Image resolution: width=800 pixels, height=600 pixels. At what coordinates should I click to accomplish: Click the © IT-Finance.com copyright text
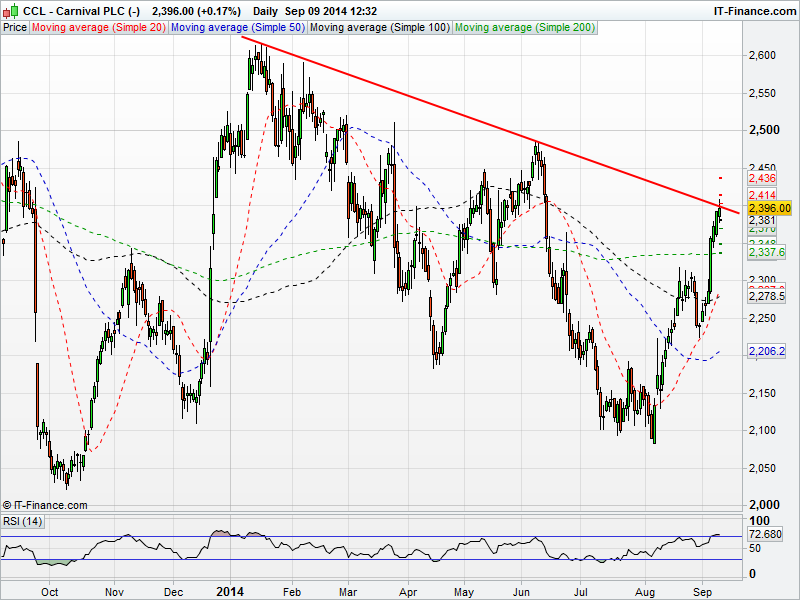point(45,506)
